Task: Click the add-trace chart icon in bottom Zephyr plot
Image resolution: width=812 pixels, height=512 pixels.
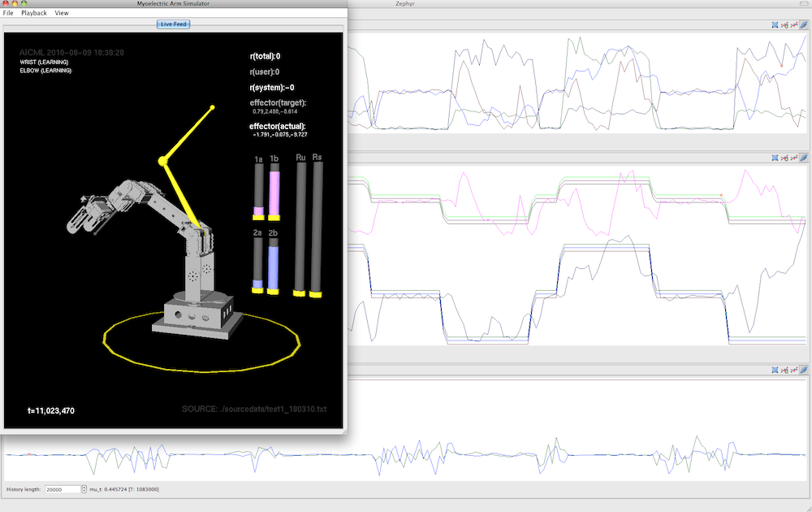Action: [x=784, y=370]
